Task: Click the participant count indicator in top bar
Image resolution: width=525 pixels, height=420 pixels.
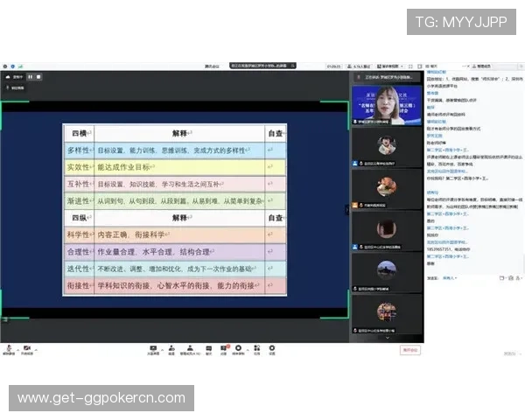Action: pos(359,66)
